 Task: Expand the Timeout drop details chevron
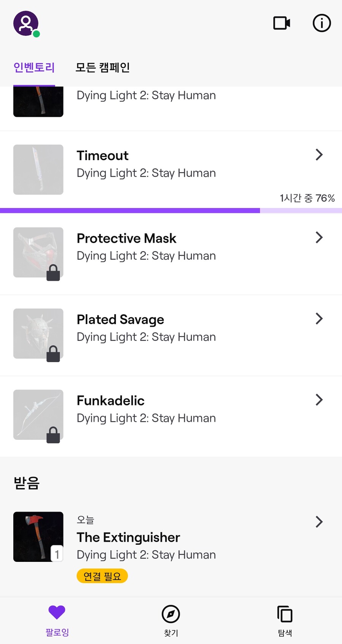click(x=319, y=155)
